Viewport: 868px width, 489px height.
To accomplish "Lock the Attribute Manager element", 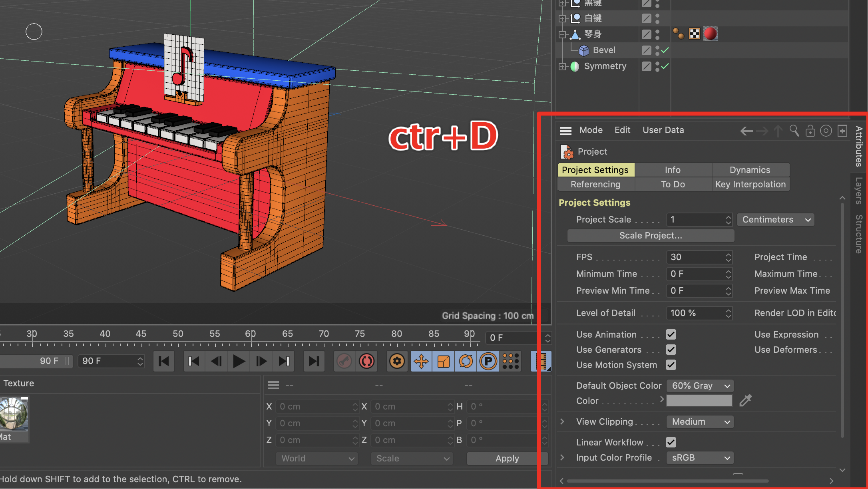I will pyautogui.click(x=810, y=131).
